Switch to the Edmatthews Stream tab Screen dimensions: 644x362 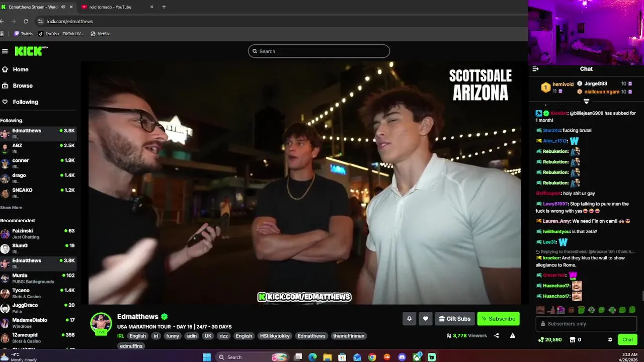33,7
